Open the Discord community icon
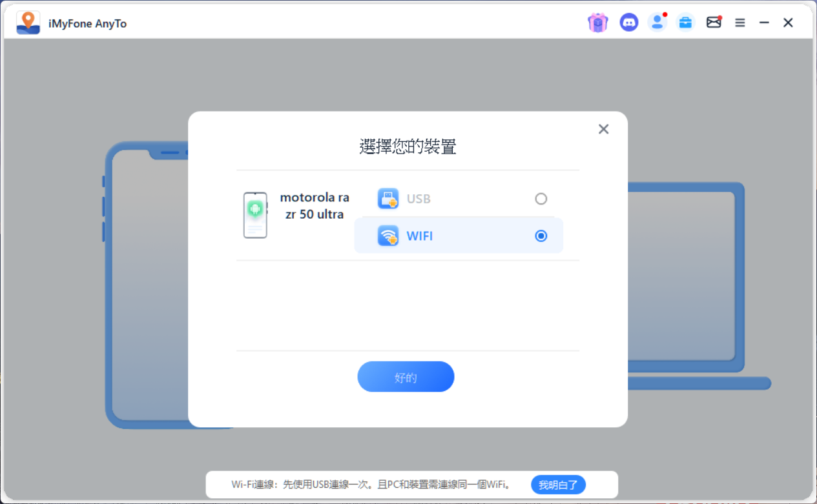The image size is (817, 504). (x=628, y=23)
